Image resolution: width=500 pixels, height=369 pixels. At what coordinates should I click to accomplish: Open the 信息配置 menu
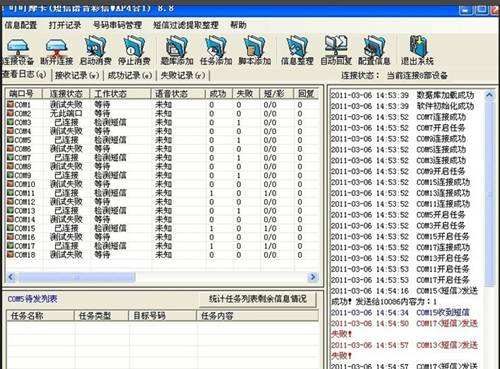21,25
